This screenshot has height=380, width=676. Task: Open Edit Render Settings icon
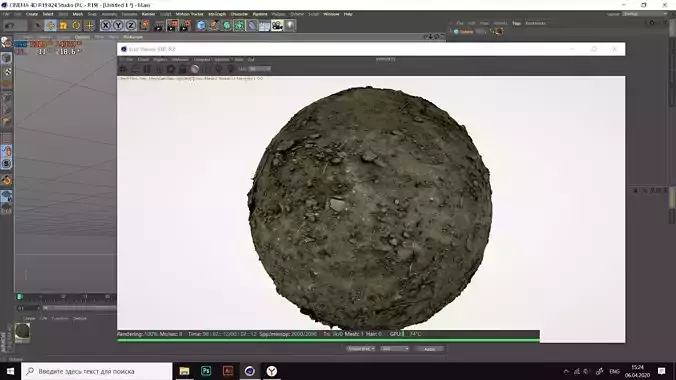[185, 25]
